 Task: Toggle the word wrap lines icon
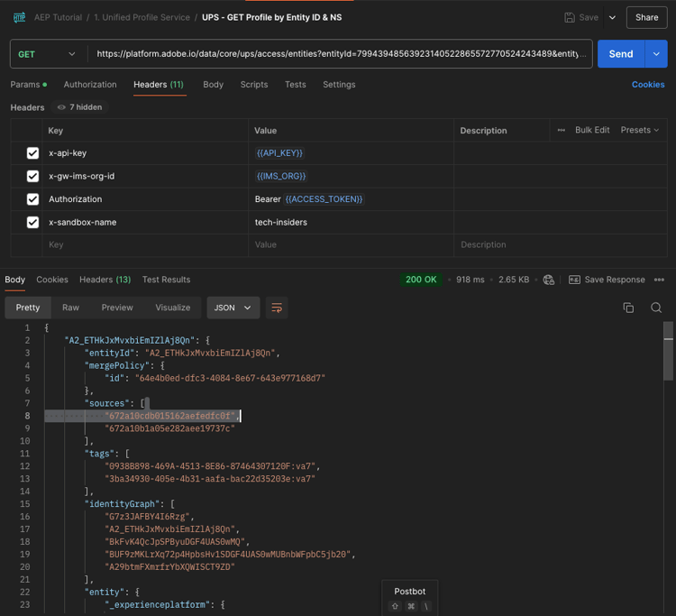coord(277,308)
